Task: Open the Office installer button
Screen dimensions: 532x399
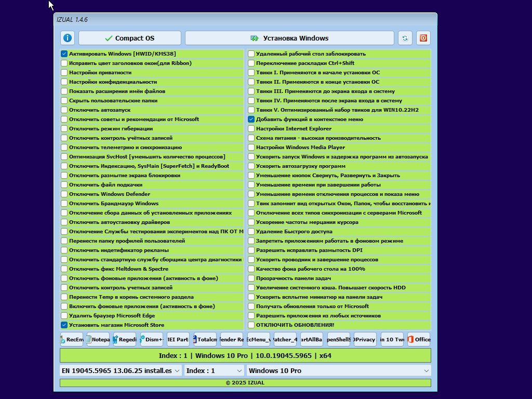Action: click(x=419, y=339)
